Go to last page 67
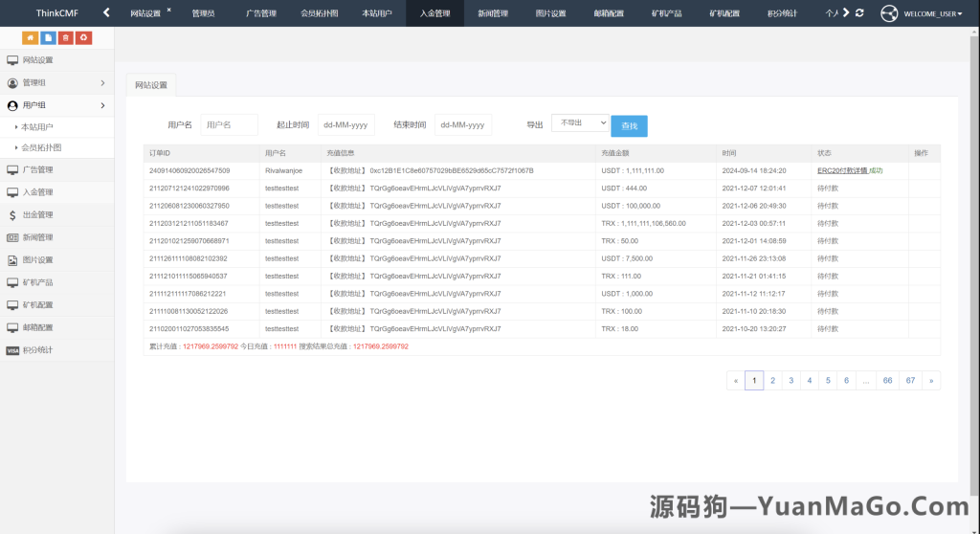Screen dimensions: 980x534 tap(911, 380)
